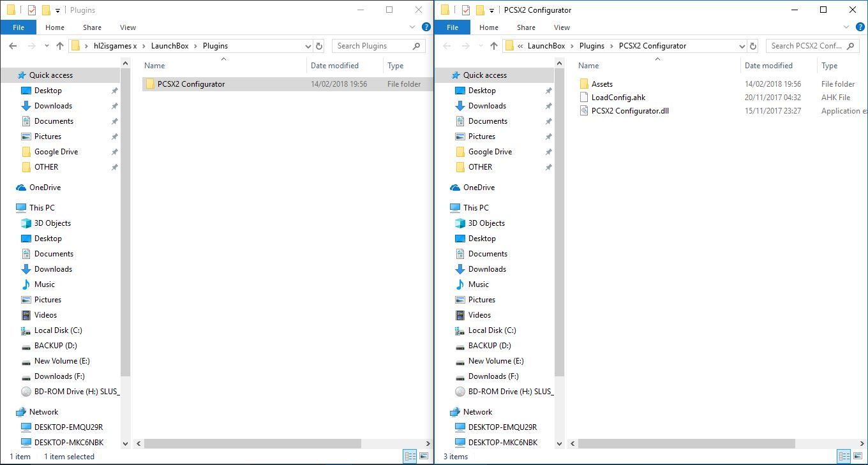Switch Plugins window to Details view
868x465 pixels.
tap(410, 456)
